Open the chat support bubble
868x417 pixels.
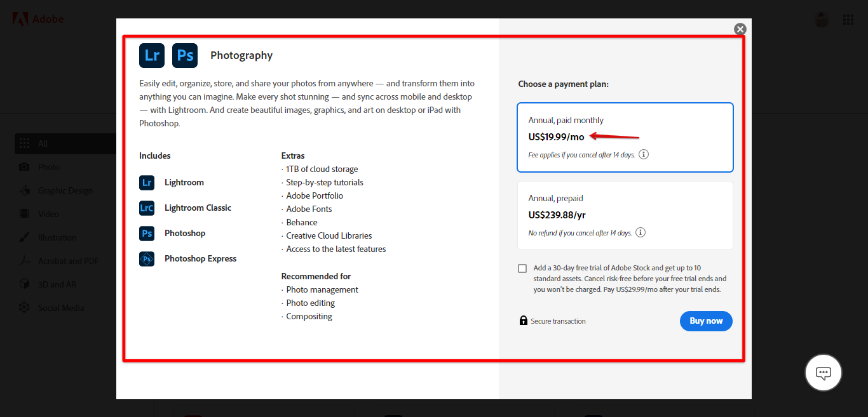coord(824,373)
